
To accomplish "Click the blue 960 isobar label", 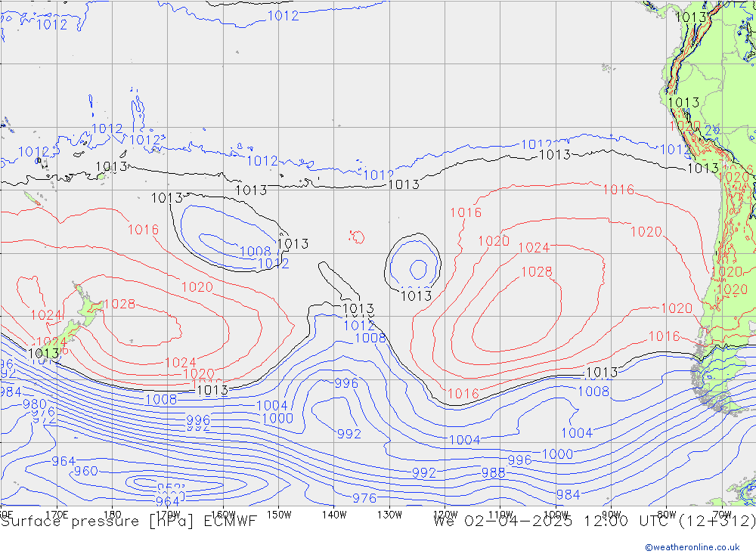I will coord(86,471).
